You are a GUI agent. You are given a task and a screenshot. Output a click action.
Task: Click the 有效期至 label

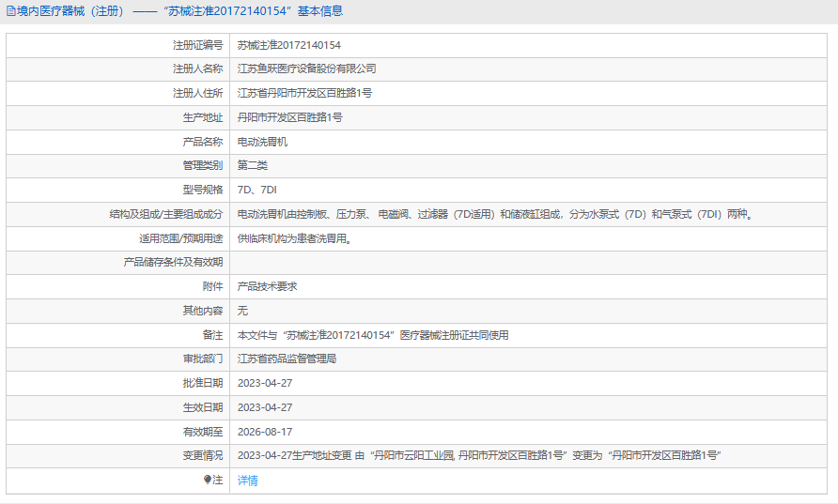point(203,432)
